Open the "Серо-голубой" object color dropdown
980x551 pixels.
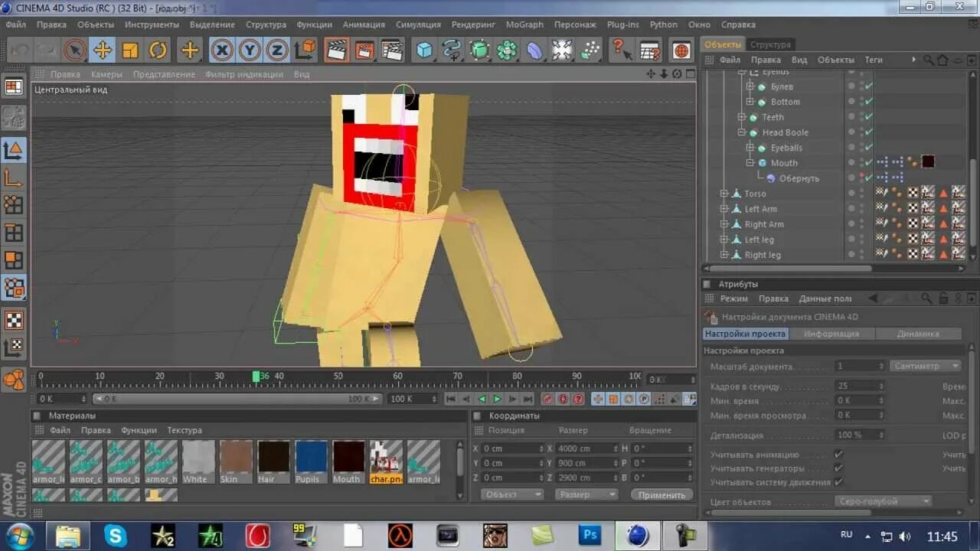(882, 501)
